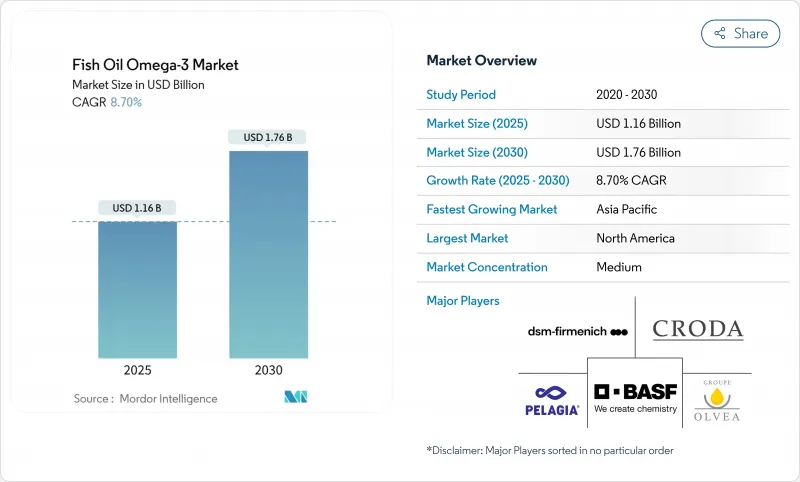Click the 8.70% CAGR value under chart title

[125, 103]
